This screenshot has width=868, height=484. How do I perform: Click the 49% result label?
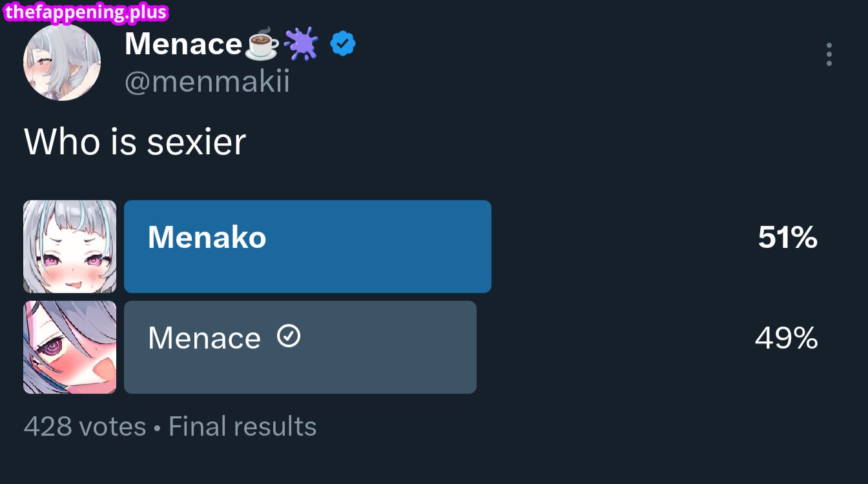tap(786, 338)
